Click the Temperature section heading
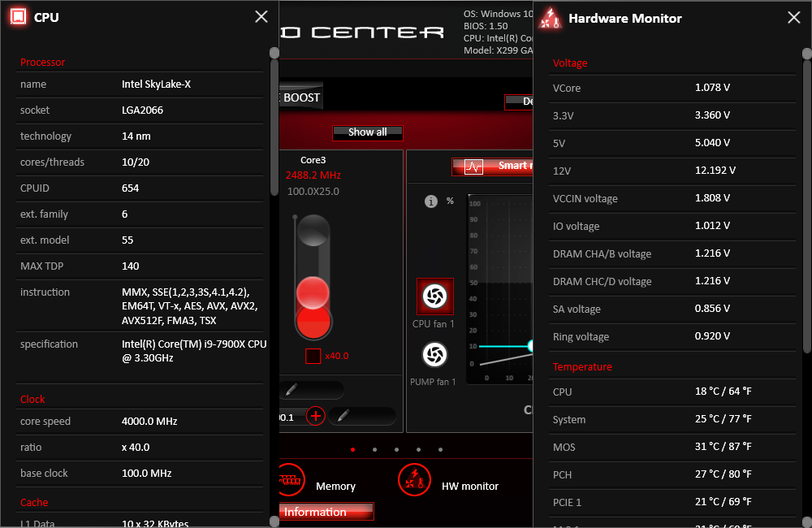 coord(582,367)
